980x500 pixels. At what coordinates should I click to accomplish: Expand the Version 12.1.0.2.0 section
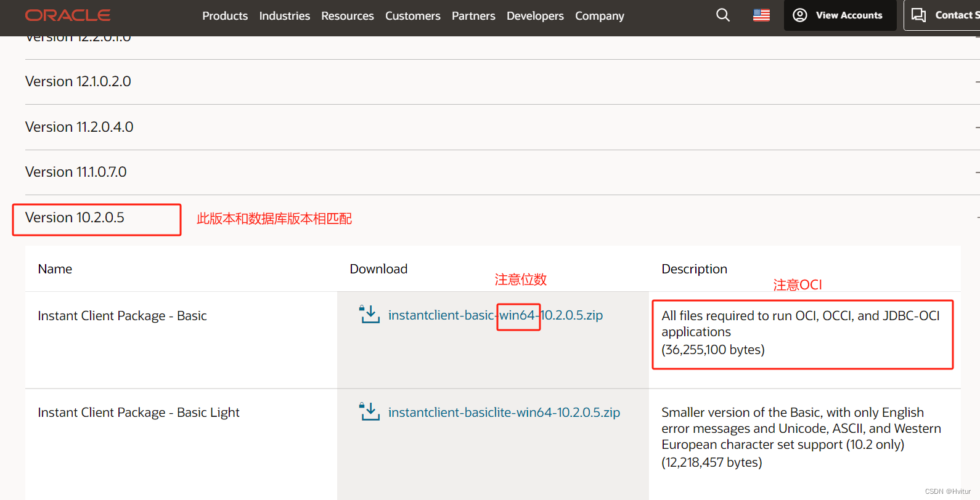pos(502,82)
